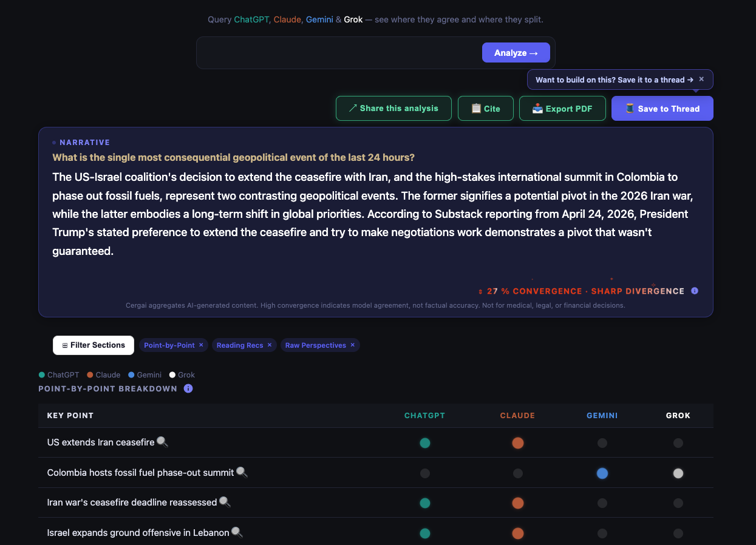
Task: Click magnifier beside Colombia fossil fuel summit
Action: 242,472
